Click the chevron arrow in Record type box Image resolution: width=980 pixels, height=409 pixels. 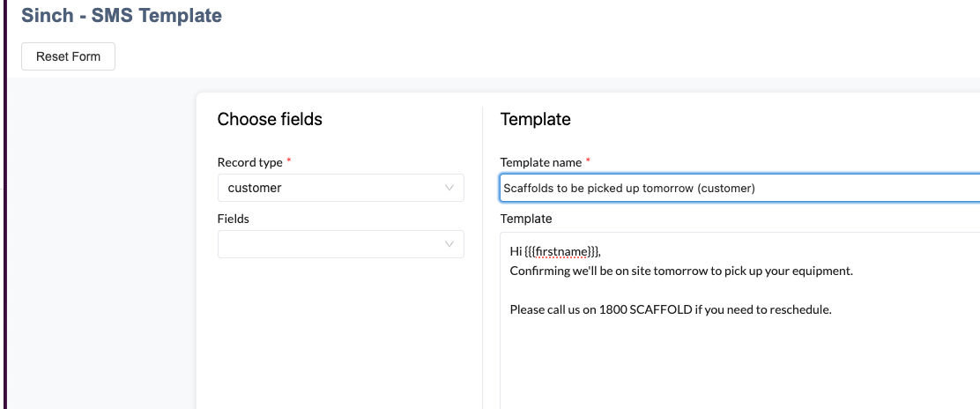[449, 188]
